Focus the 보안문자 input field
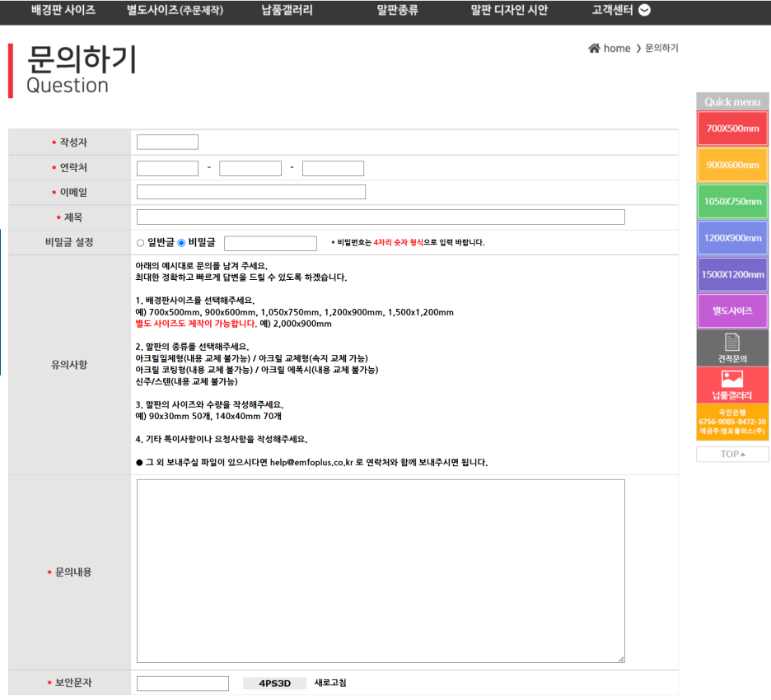Viewport: 771px width, 700px height. click(x=182, y=684)
